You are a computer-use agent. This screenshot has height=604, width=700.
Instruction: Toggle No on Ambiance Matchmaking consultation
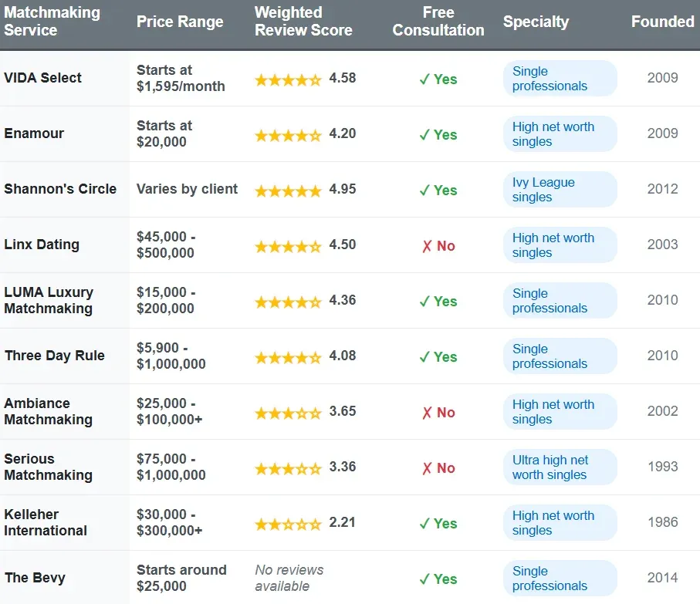tap(438, 411)
